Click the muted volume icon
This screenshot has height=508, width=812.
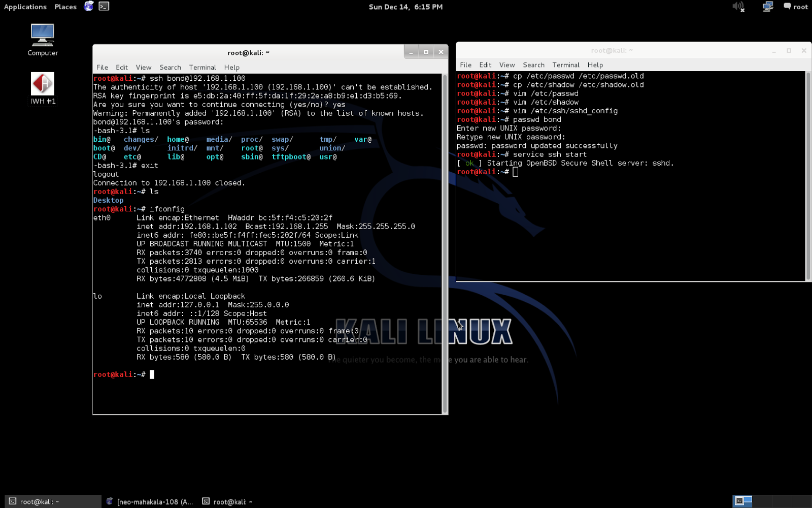click(738, 7)
